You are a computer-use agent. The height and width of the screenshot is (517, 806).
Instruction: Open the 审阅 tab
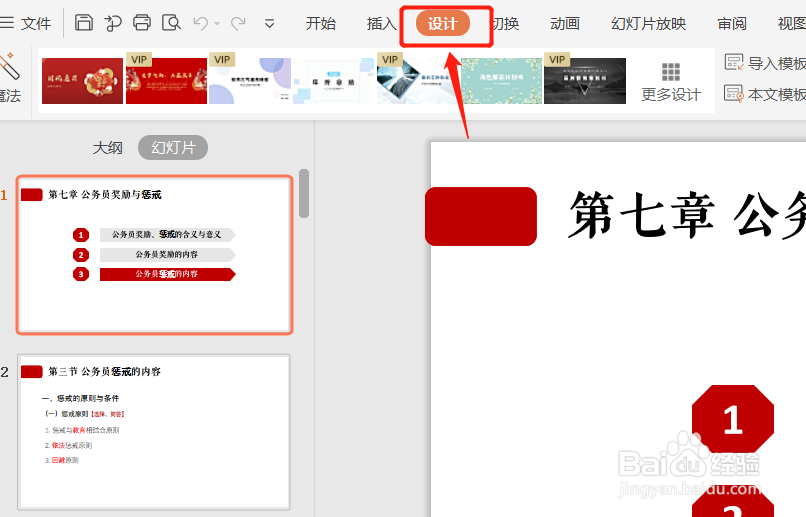coord(732,24)
